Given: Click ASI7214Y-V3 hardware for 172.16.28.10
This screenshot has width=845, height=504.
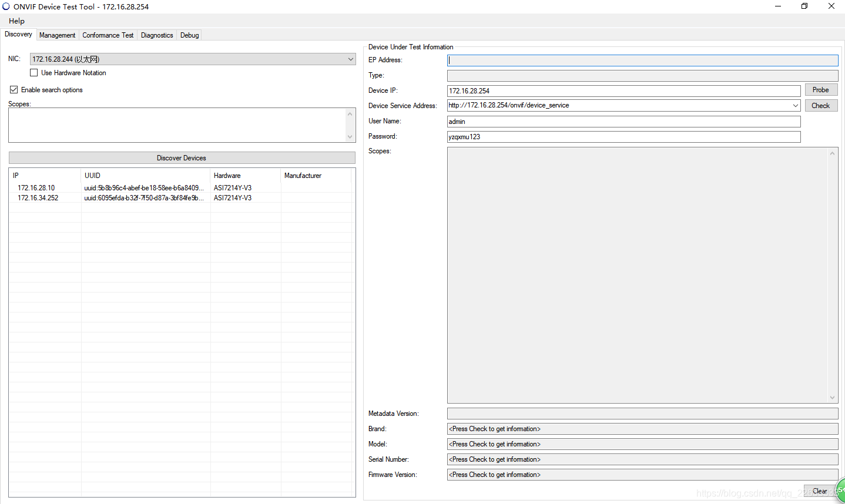Looking at the screenshot, I should (233, 188).
